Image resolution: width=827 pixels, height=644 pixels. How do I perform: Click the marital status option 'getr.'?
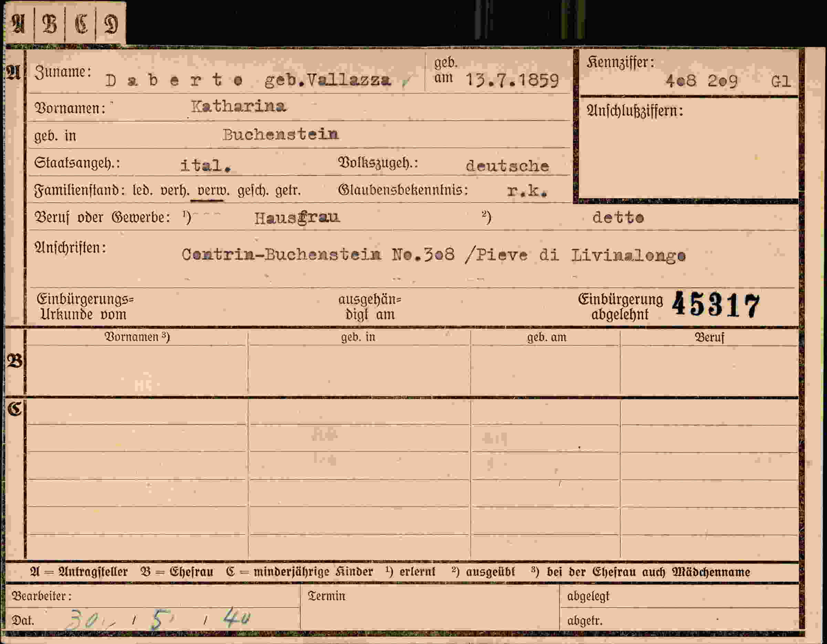click(x=288, y=190)
